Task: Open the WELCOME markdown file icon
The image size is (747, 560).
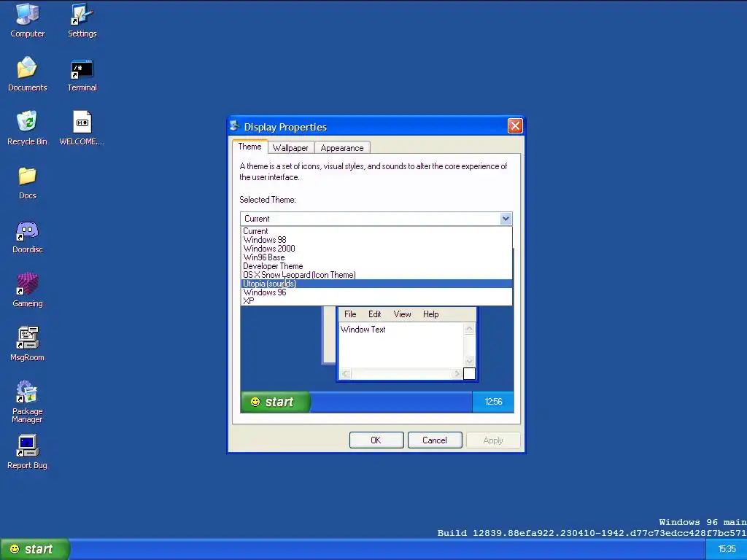Action: 82,128
